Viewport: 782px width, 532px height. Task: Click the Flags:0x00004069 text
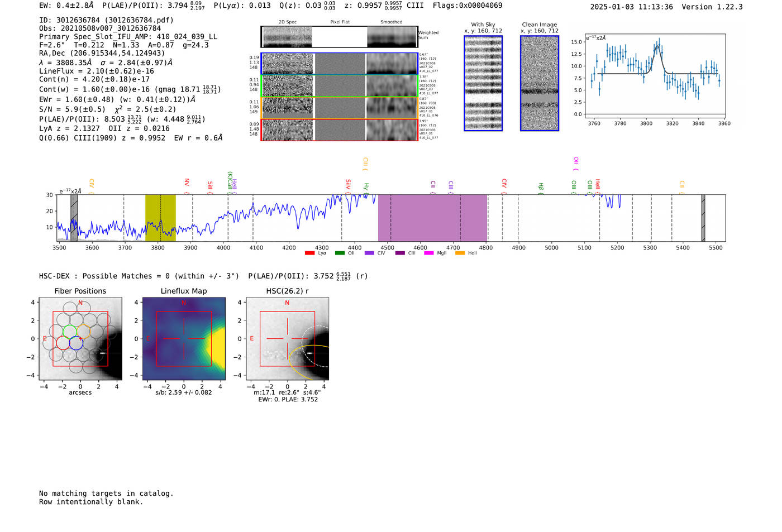[x=468, y=6]
